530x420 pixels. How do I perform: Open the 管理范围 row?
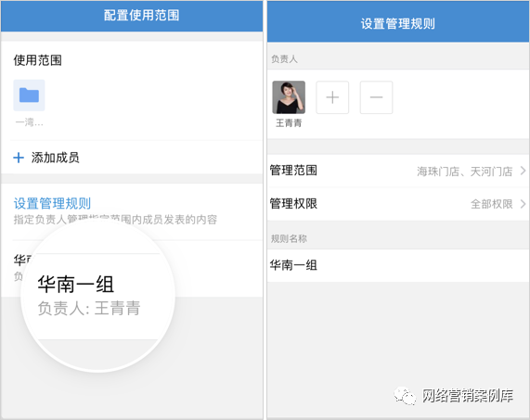click(398, 171)
